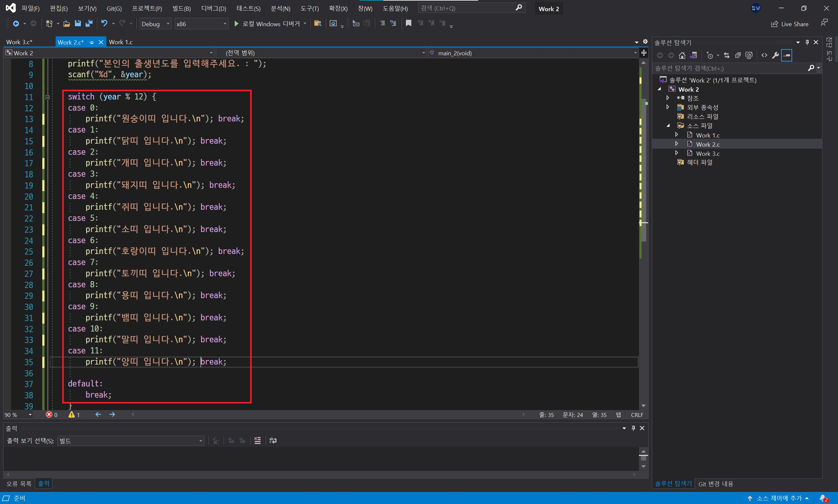Click the Live Share button
838x504 pixels.
coord(790,24)
